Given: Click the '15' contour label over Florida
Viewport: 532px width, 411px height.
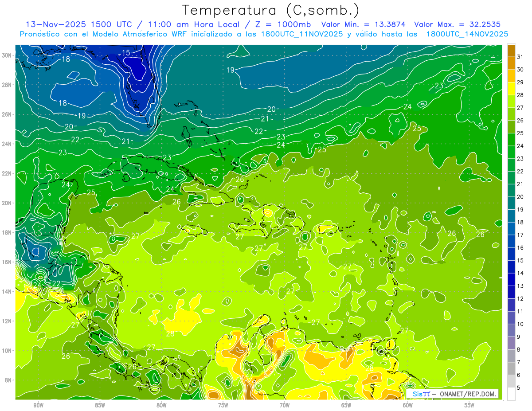Looking at the screenshot, I should pyautogui.click(x=126, y=53).
